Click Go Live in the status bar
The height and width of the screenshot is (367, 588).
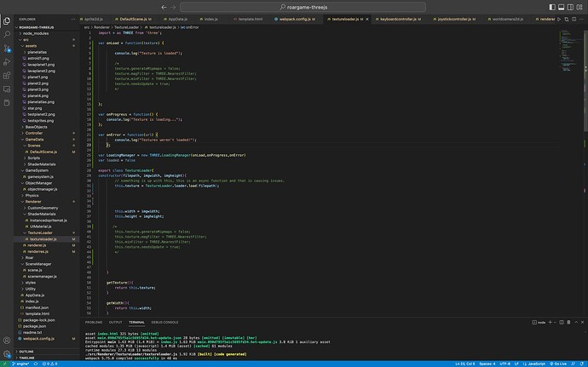[x=558, y=364]
